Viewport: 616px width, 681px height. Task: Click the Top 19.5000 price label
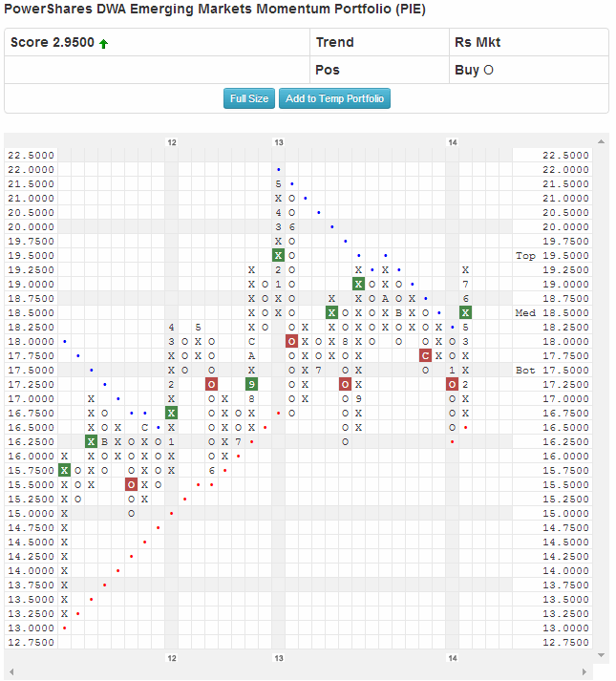pyautogui.click(x=551, y=255)
